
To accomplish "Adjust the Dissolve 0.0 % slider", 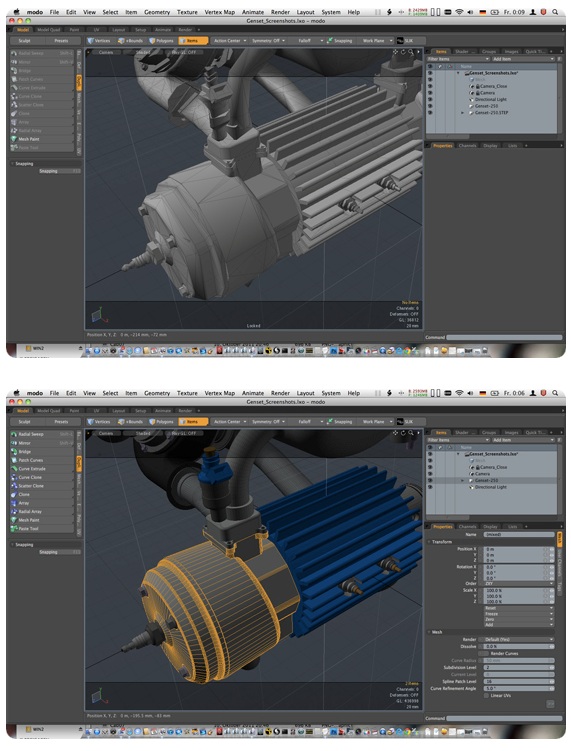I will click(x=519, y=647).
